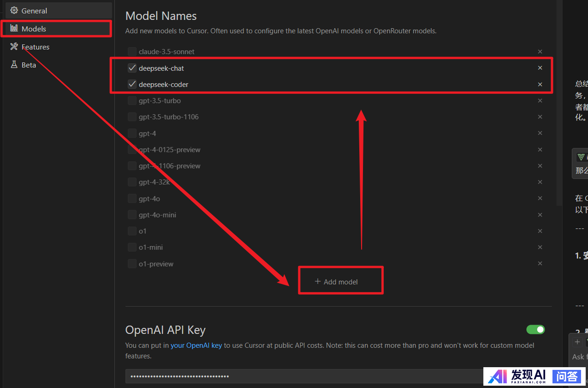Enable the gpt-3.5-turbo-1106 checkbox
Screen dimensions: 588x388
coord(132,117)
